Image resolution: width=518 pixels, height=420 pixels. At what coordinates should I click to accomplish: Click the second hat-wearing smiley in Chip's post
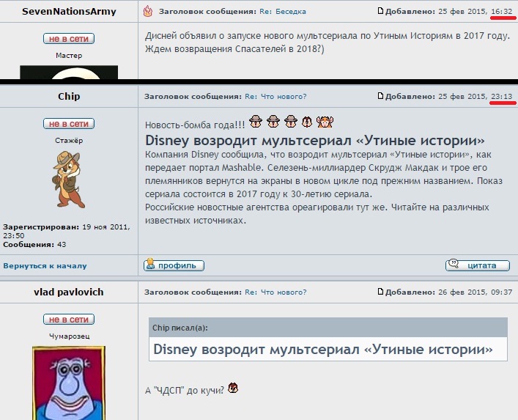273,121
